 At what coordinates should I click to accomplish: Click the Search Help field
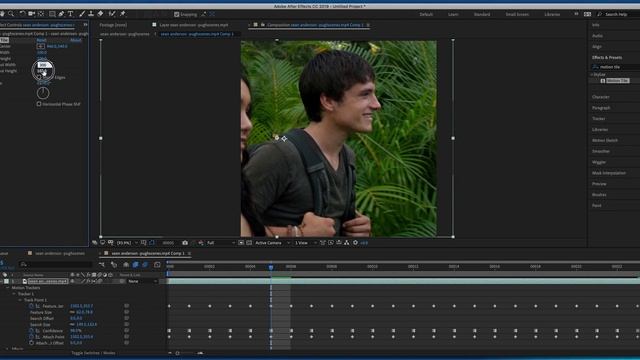[616, 14]
